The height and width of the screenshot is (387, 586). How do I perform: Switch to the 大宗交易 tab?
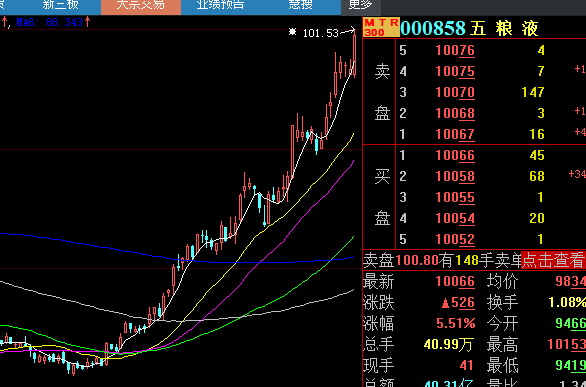pos(141,5)
